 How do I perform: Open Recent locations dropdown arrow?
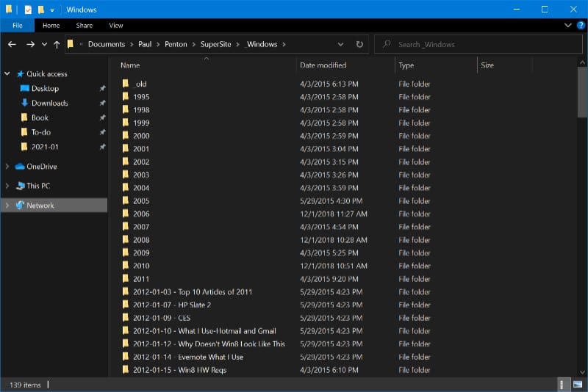pos(44,45)
